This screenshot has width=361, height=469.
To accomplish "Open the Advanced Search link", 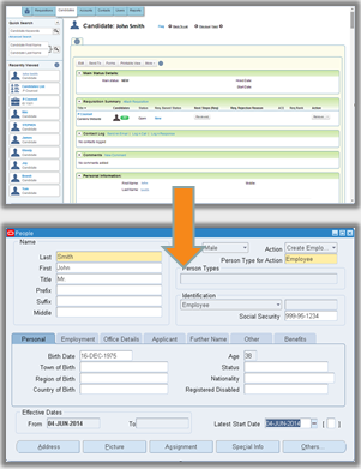I will pyautogui.click(x=20, y=37).
